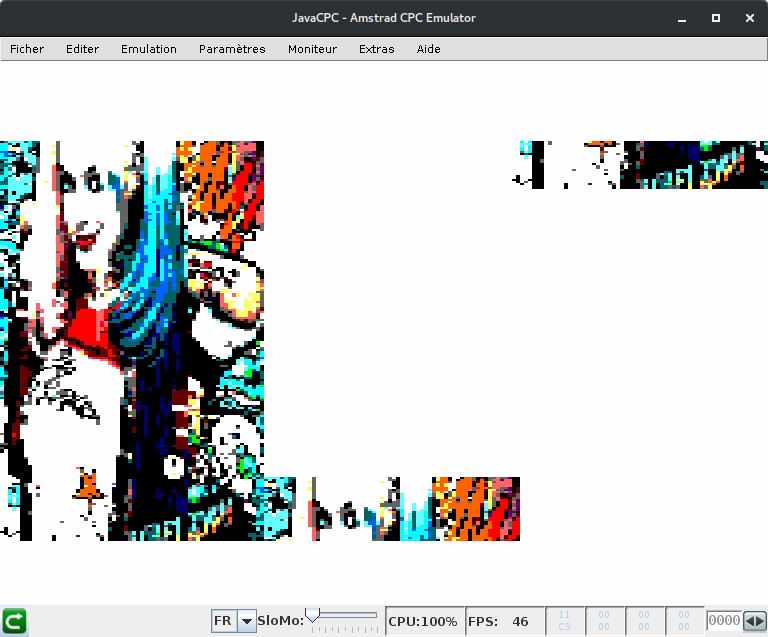Image resolution: width=768 pixels, height=637 pixels.
Task: Click the green reset arrow icon
Action: [x=14, y=621]
